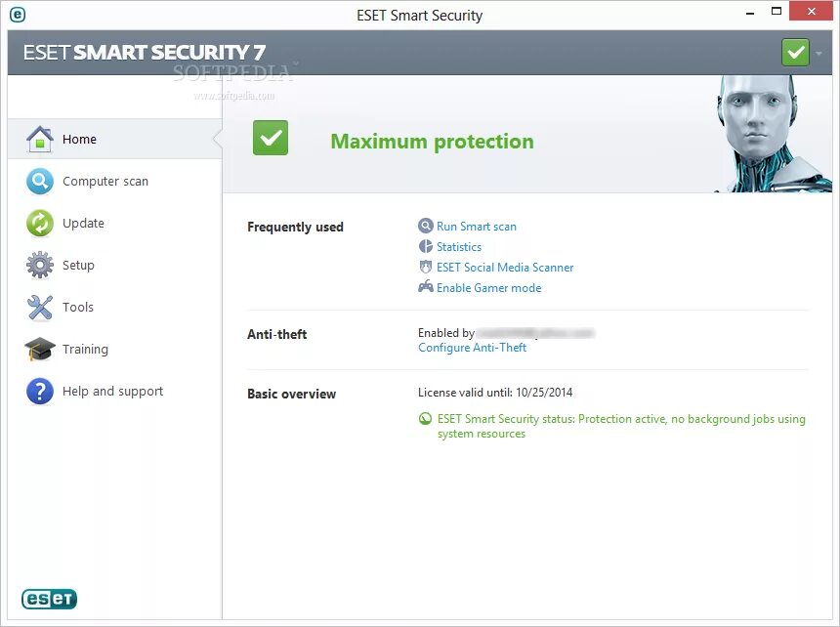This screenshot has width=840, height=627.
Task: Click the Smart scan magnifier icon
Action: click(x=425, y=226)
